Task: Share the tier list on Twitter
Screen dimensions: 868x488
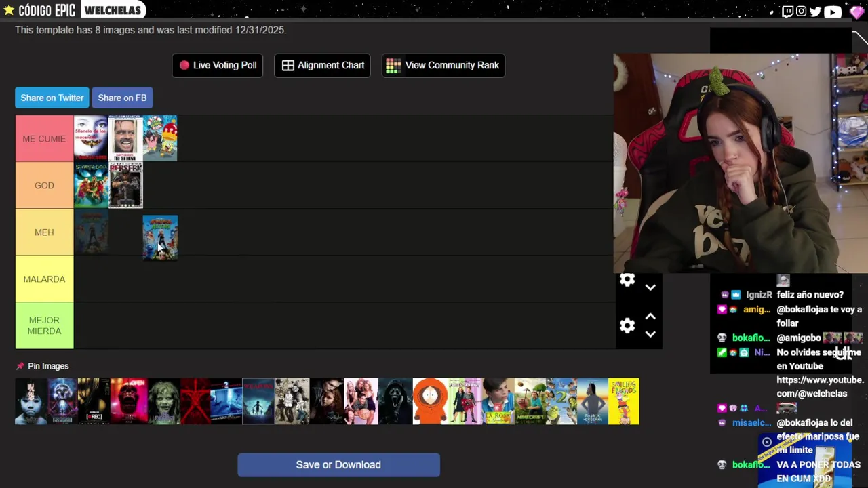Action: point(52,98)
